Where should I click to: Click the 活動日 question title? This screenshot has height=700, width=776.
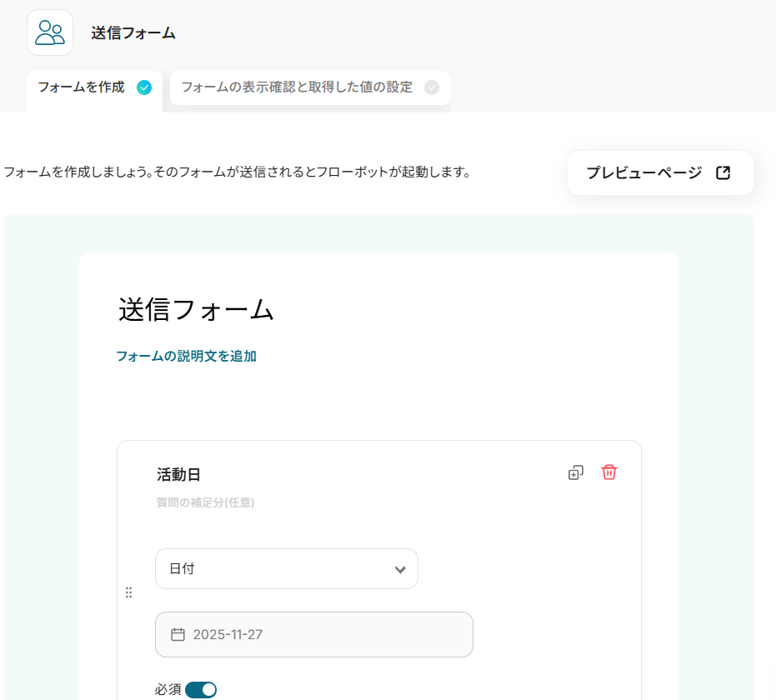tap(178, 475)
